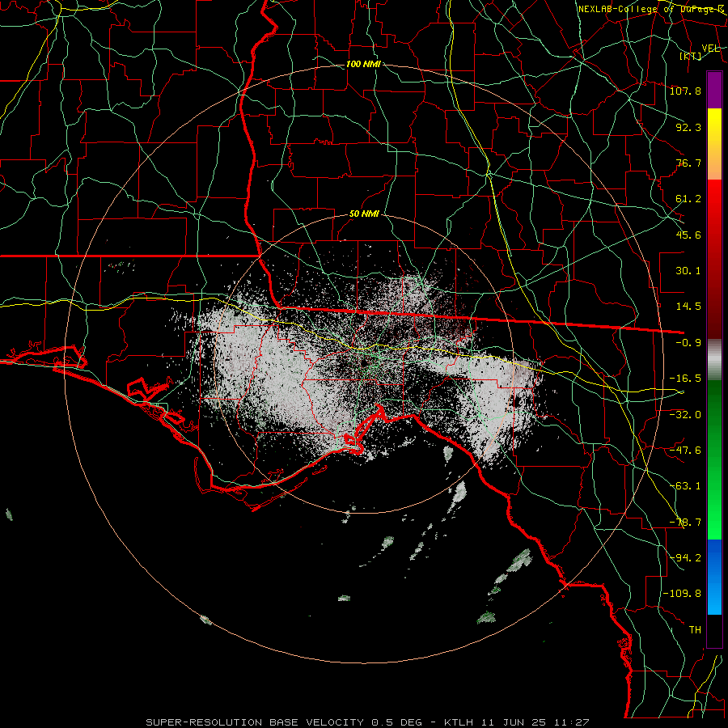Click the 30.1 legend value
This screenshot has height=728, width=728.
coord(688,271)
